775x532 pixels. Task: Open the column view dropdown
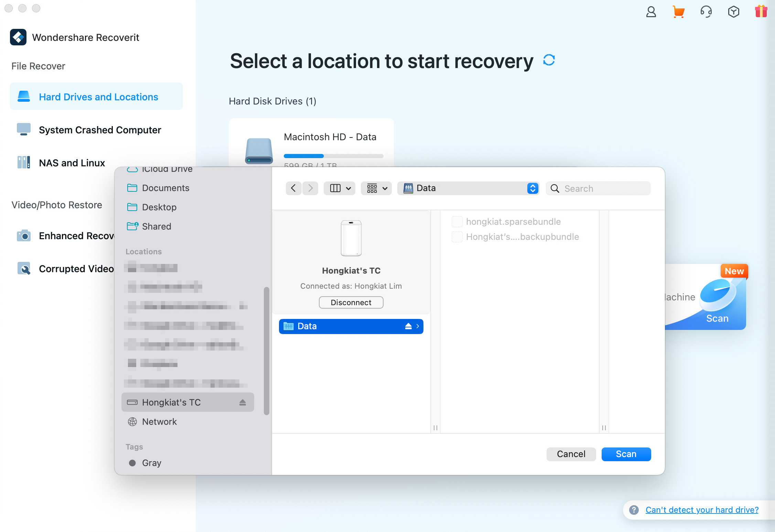point(340,188)
